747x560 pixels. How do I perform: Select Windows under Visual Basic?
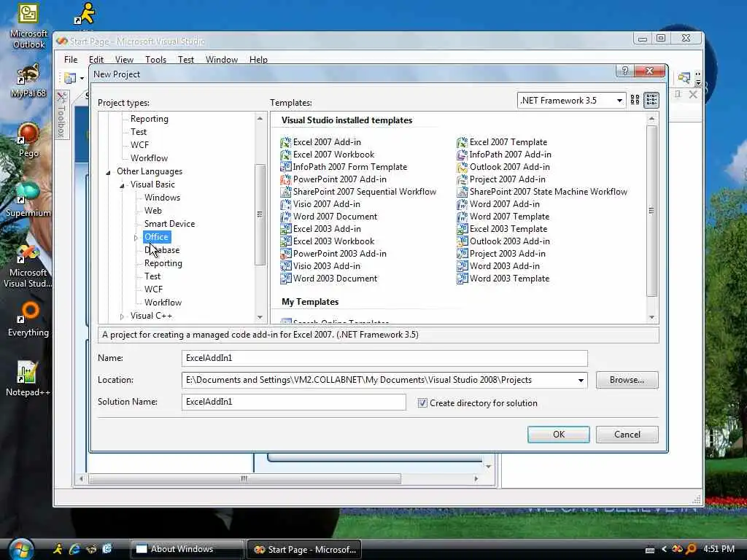click(162, 198)
